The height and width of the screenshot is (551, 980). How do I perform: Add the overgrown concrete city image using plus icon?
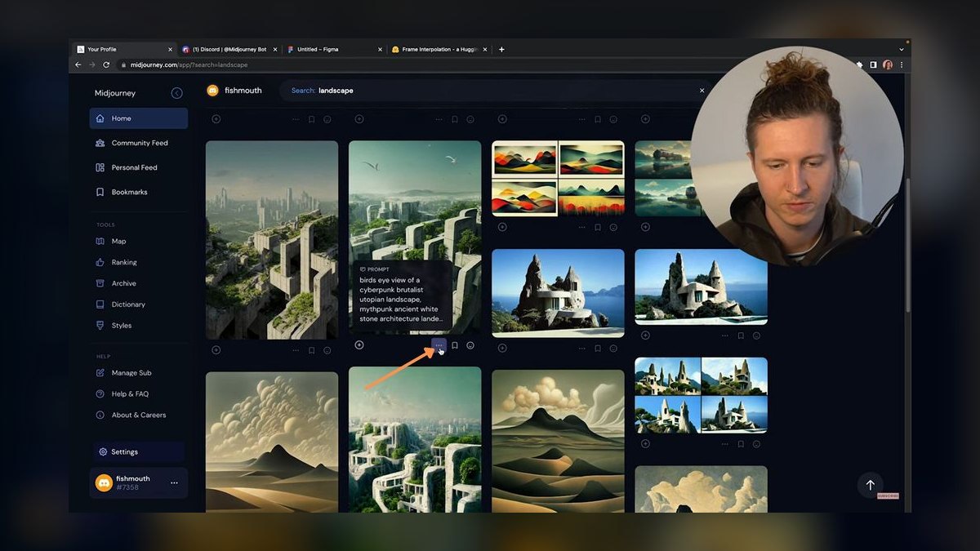tap(216, 350)
